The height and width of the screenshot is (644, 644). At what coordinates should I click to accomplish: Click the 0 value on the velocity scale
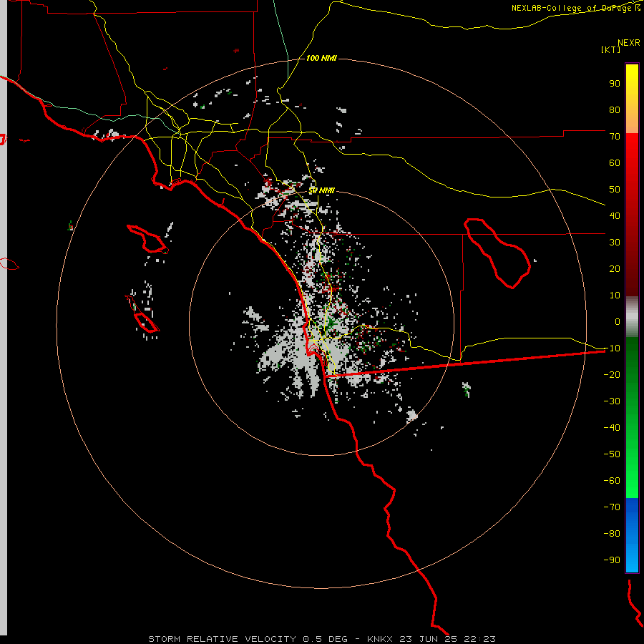[x=618, y=321]
